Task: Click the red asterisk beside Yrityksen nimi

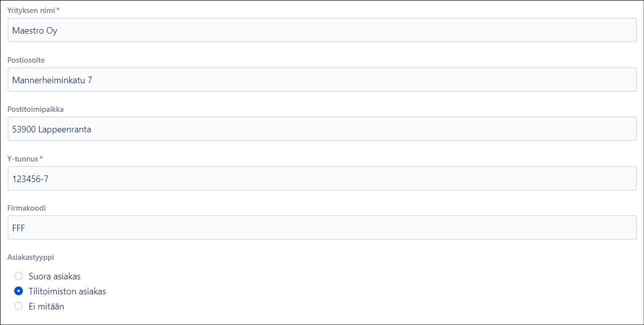Action: (x=58, y=10)
